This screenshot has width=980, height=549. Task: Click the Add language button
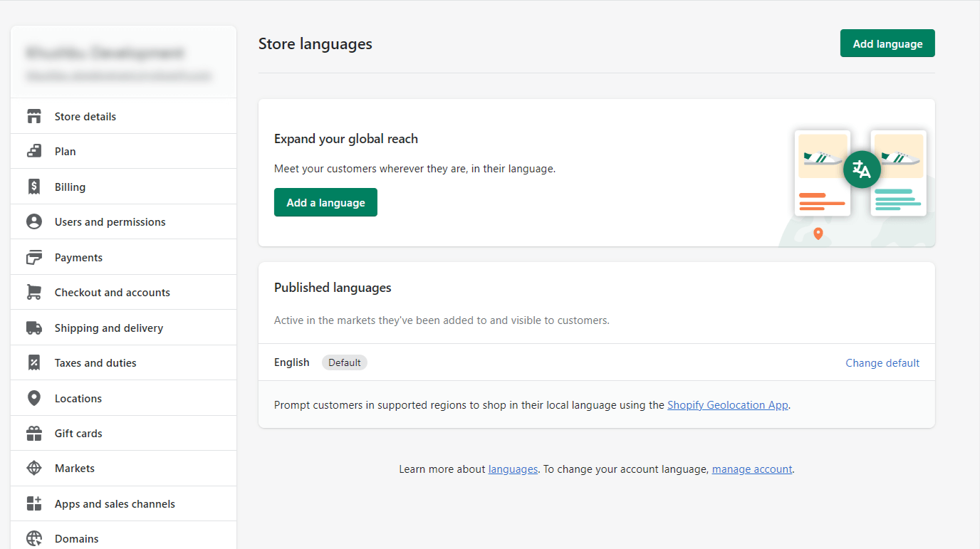click(x=887, y=43)
